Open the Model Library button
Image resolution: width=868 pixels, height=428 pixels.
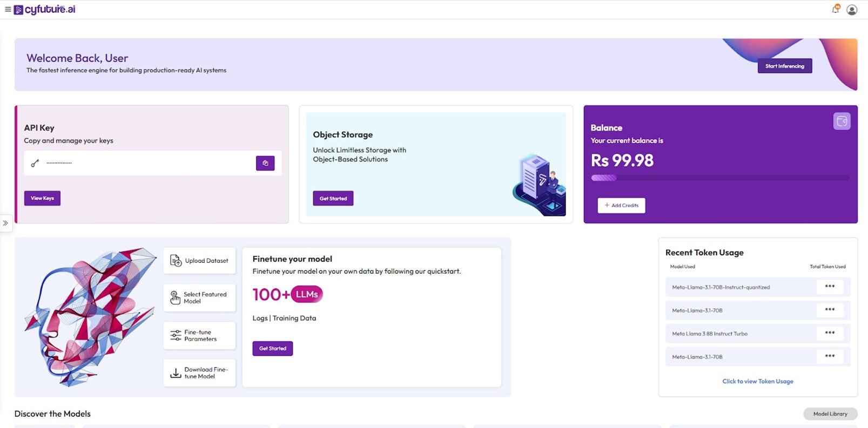pos(830,414)
